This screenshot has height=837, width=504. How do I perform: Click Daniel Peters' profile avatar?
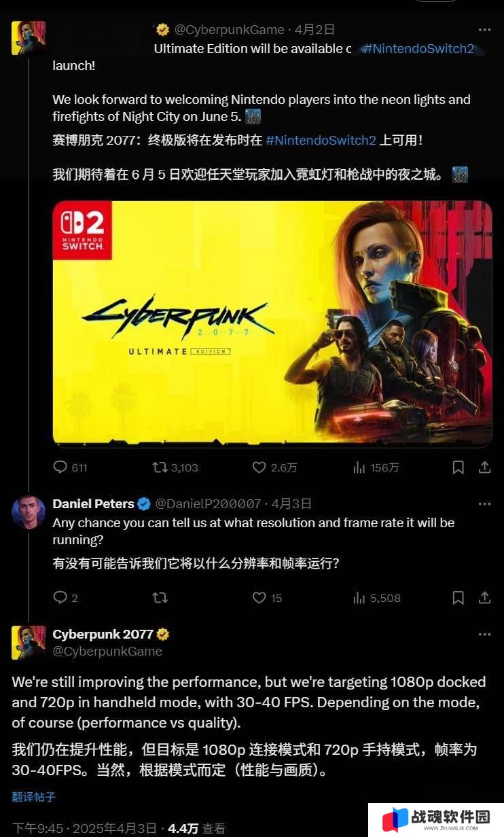tap(29, 512)
